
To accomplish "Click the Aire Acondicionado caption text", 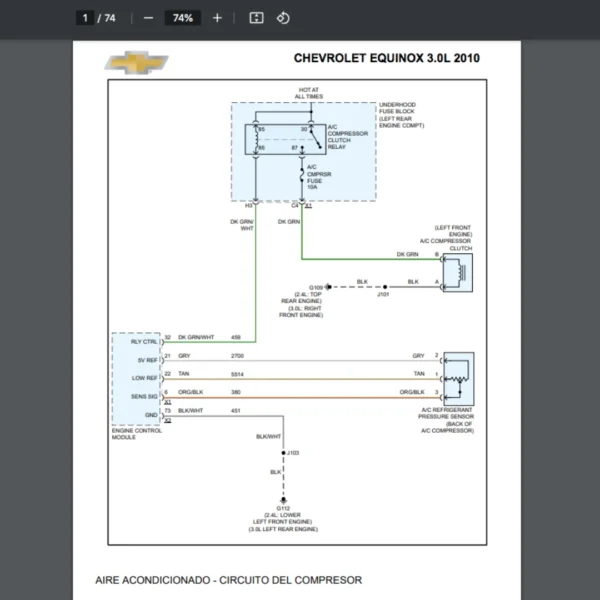I will coord(228,580).
